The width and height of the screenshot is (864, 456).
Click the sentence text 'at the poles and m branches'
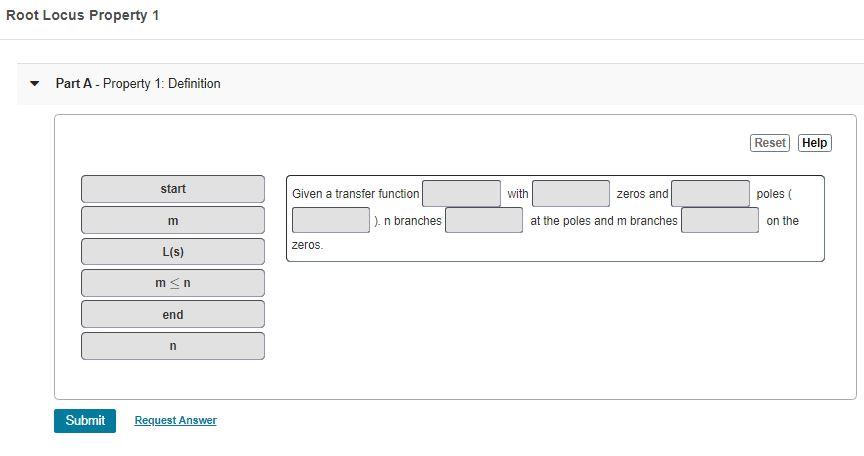coord(604,221)
